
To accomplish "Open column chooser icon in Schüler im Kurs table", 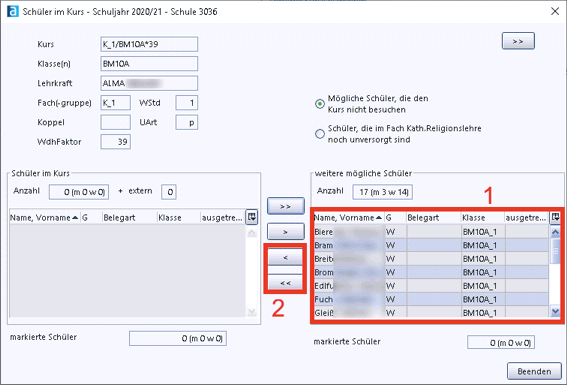I will click(x=251, y=217).
